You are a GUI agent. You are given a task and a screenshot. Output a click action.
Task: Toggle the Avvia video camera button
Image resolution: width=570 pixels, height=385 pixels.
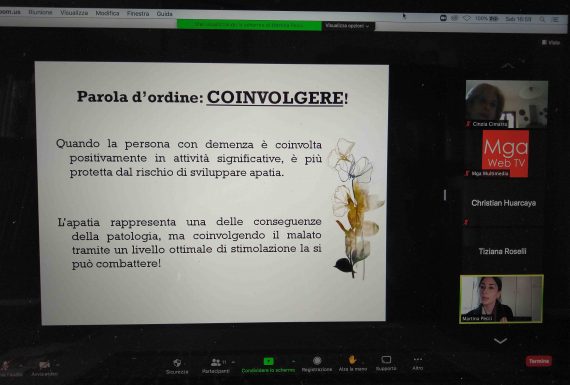[44, 365]
